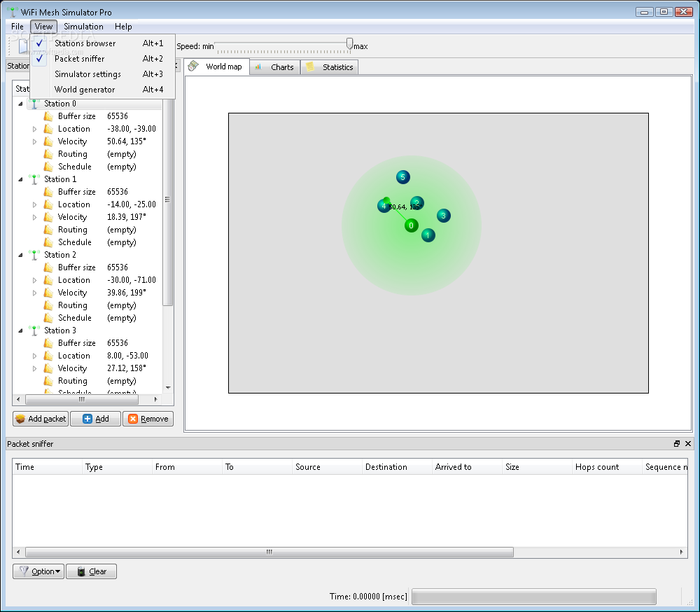Click the Station 2 Routing folder icon
Image resolution: width=700 pixels, height=612 pixels.
pos(48,305)
